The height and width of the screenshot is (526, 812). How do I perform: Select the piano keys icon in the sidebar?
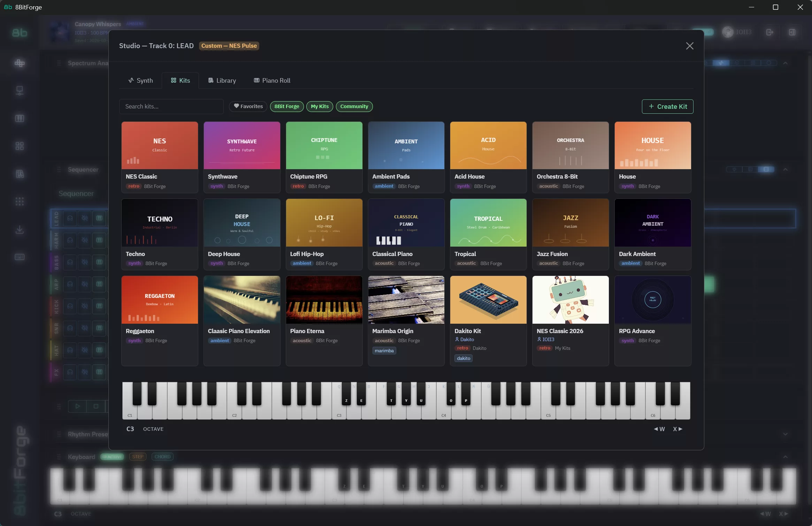click(20, 118)
